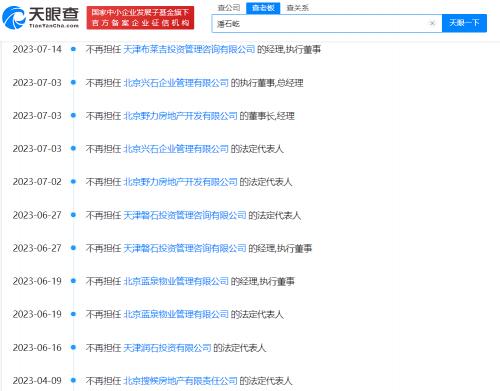The image size is (500, 391).
Task: Open 北京蓝泉物业管理有限公司 经理,执行董事 entry link
Action: (176, 281)
